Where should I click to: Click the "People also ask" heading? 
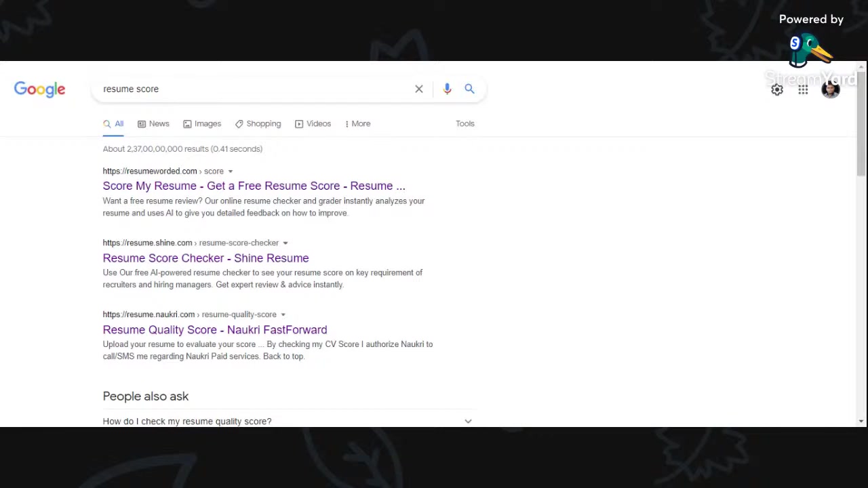point(146,396)
